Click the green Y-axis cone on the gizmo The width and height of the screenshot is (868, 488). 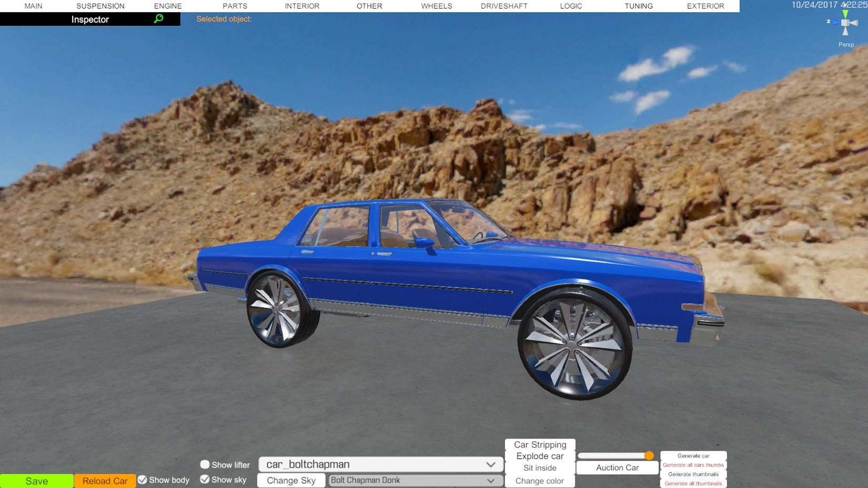[845, 13]
